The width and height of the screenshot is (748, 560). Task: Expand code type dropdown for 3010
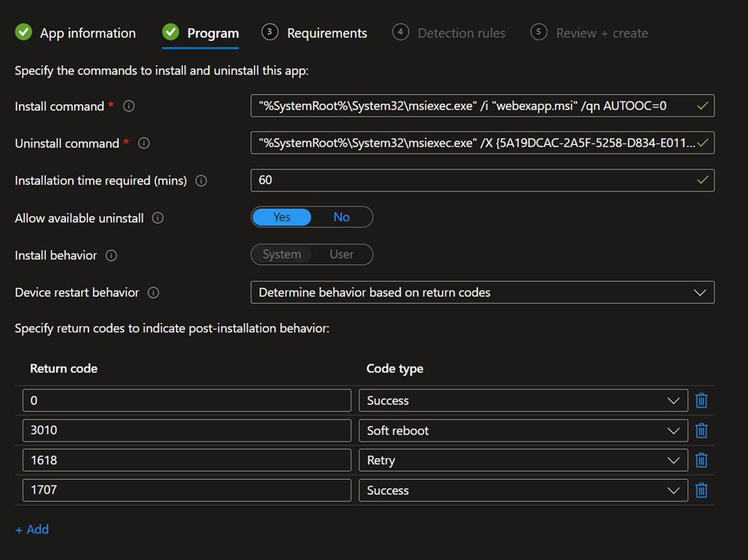522,431
